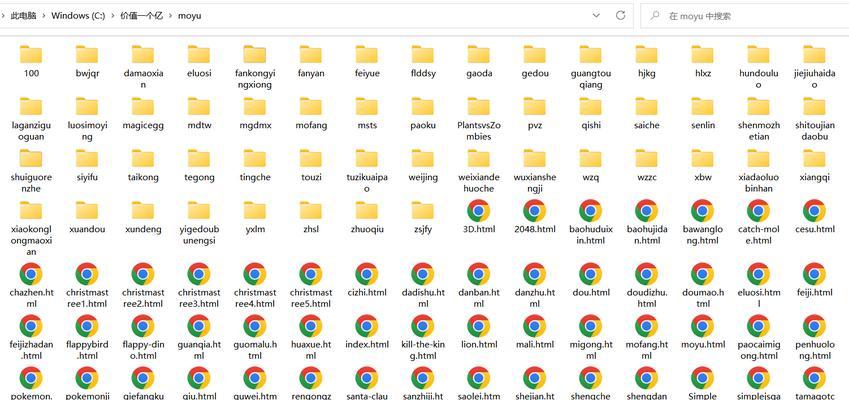
Task: Click the danzhu.html file label
Action: pos(534,298)
